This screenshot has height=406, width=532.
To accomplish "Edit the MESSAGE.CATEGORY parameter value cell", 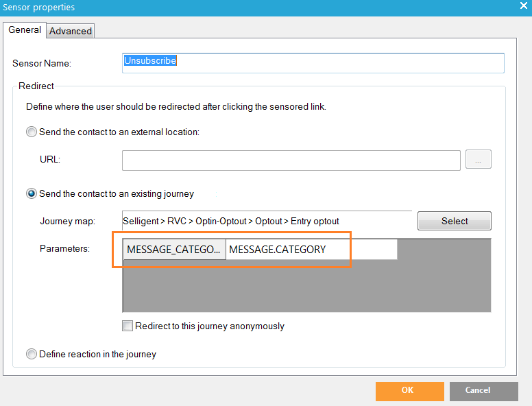I will [x=311, y=250].
